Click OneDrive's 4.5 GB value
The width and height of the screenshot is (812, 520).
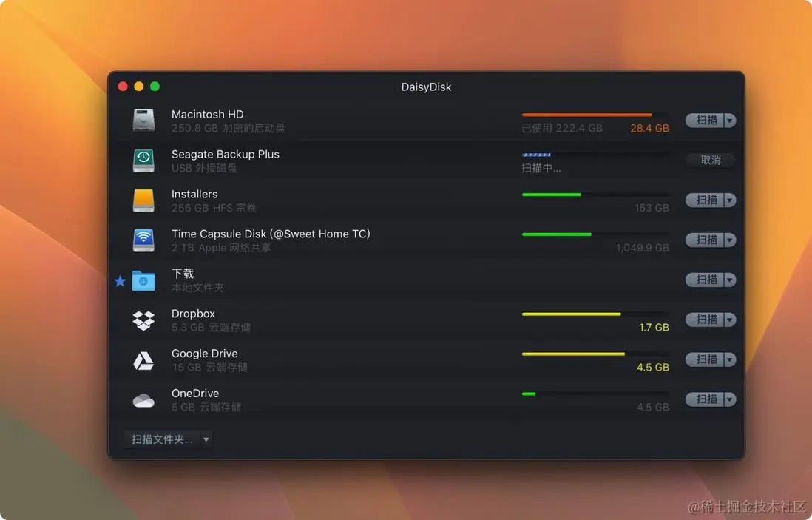tap(652, 407)
